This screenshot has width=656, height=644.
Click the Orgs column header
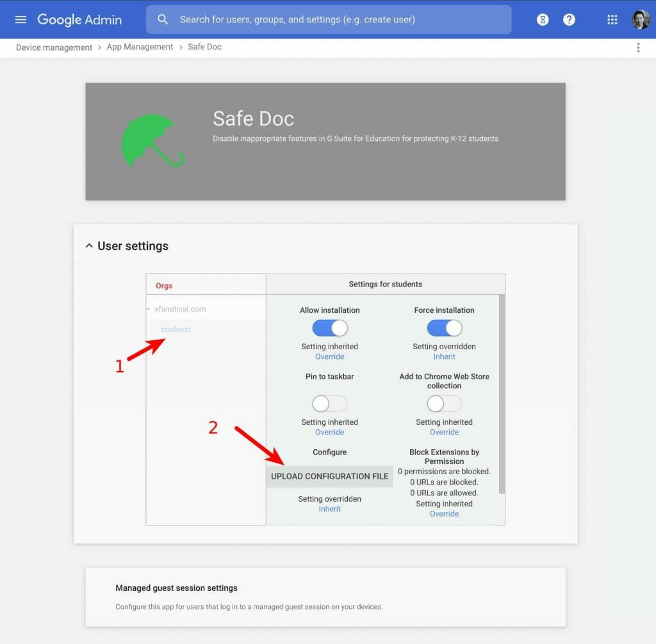[x=164, y=286]
